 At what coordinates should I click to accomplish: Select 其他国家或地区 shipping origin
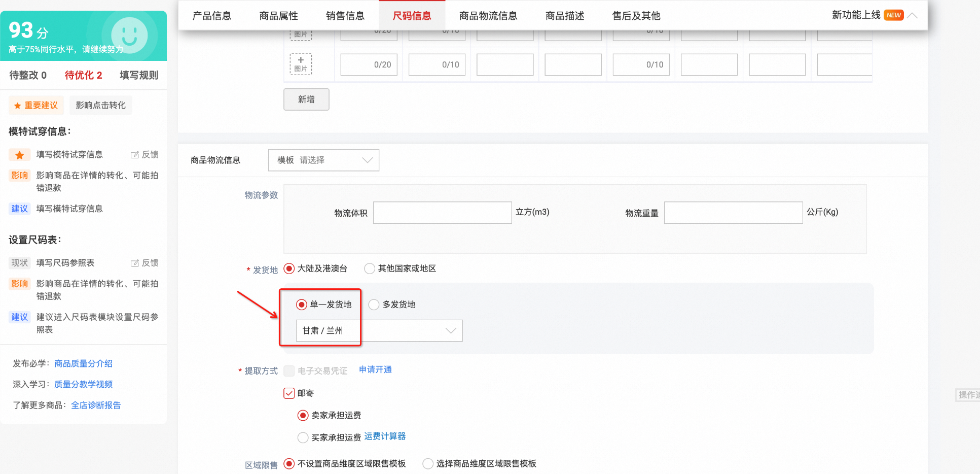pyautogui.click(x=370, y=268)
